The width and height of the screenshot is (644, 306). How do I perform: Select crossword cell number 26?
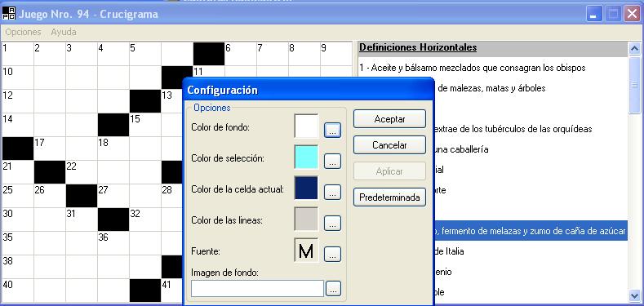point(50,196)
